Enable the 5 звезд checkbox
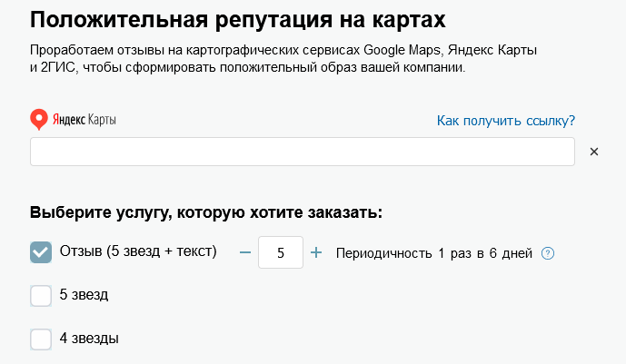Viewport: 626px width, 364px height. 41,296
